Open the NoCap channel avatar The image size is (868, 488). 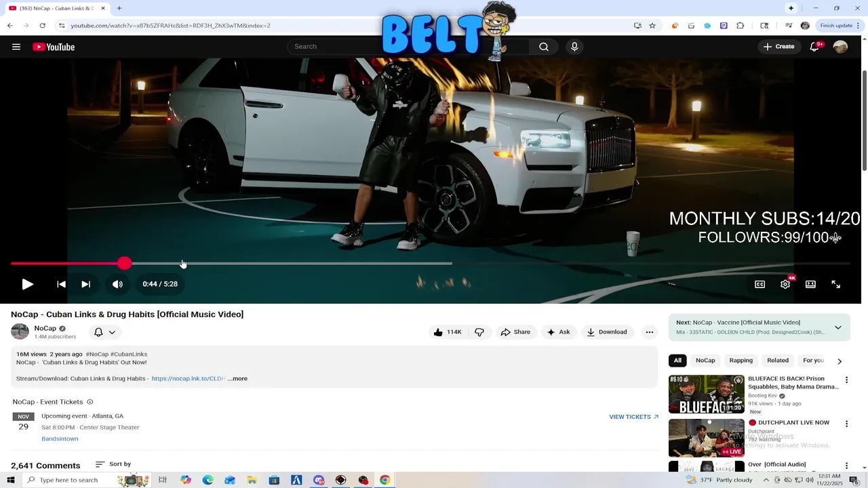(x=20, y=331)
